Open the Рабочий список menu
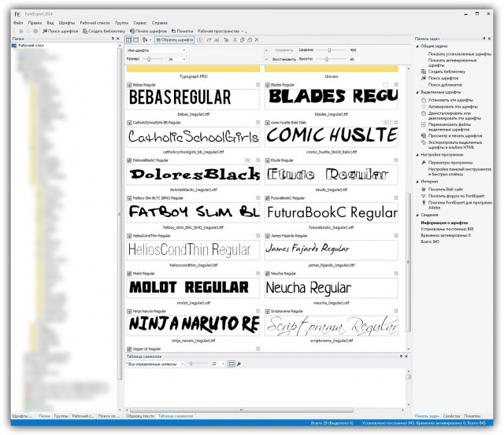Viewport: 504px width, 435px height. coord(94,23)
